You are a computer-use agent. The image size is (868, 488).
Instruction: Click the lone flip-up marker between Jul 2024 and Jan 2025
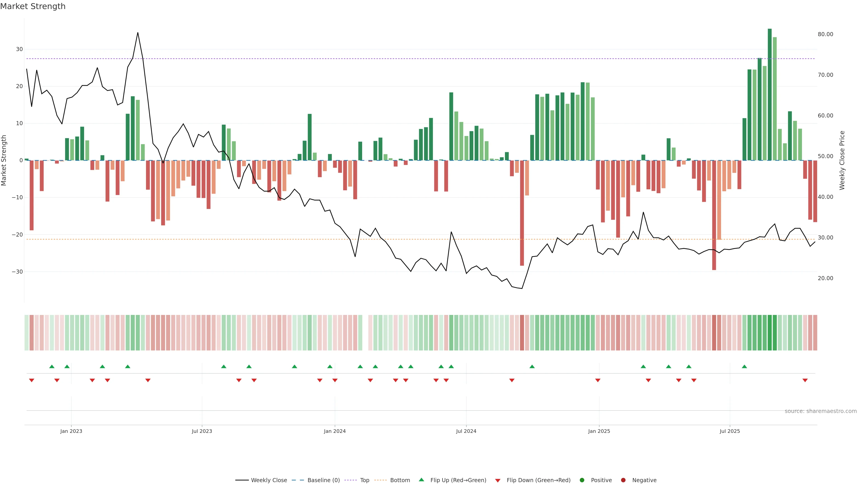coord(532,366)
